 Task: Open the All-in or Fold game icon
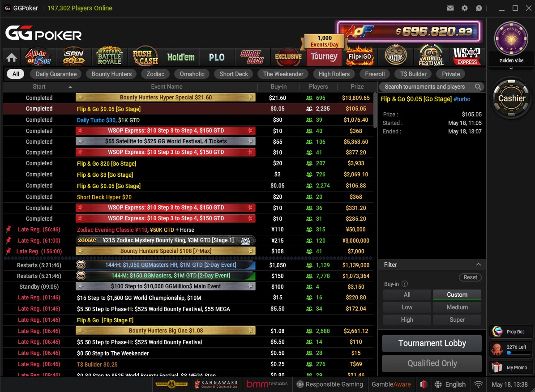pyautogui.click(x=38, y=56)
